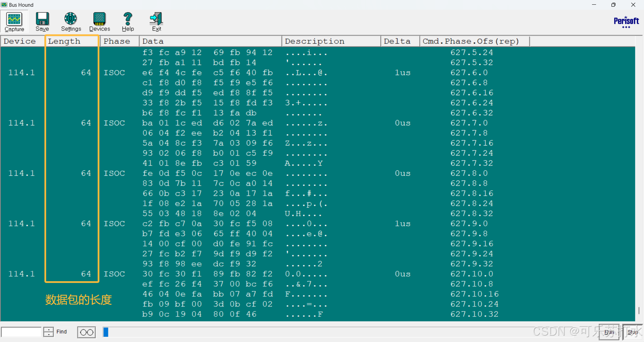Open the Capture view
The width and height of the screenshot is (644, 342).
pyautogui.click(x=14, y=22)
